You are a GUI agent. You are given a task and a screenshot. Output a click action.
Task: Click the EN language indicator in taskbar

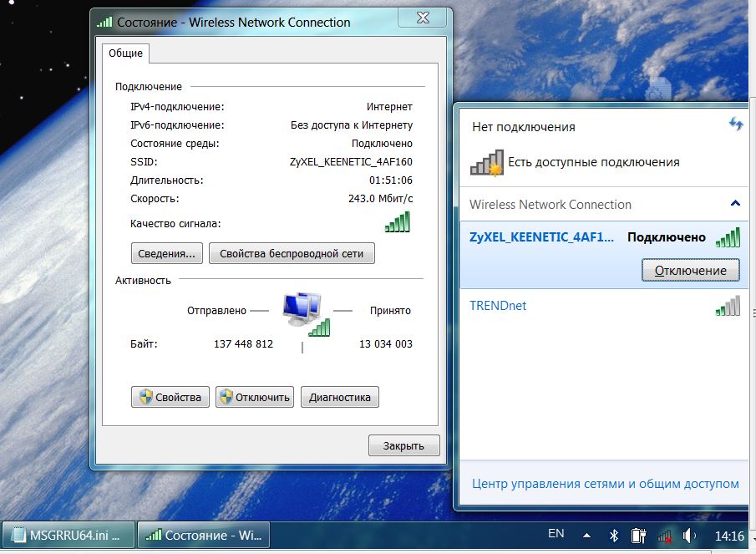coord(556,533)
